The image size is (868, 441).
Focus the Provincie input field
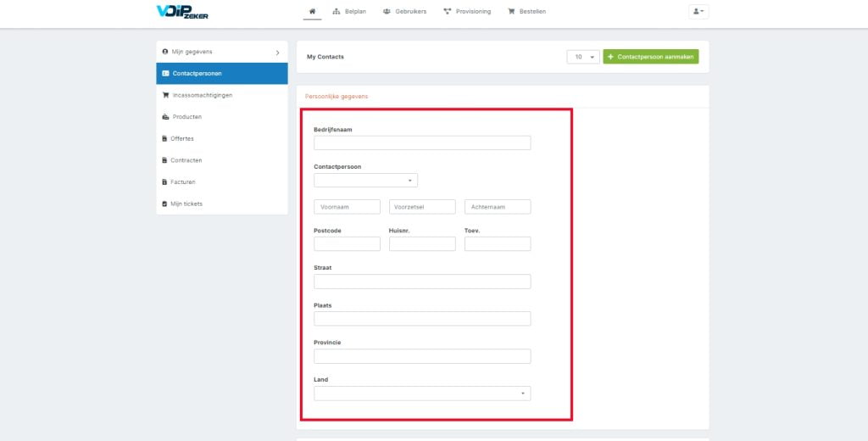tap(422, 356)
